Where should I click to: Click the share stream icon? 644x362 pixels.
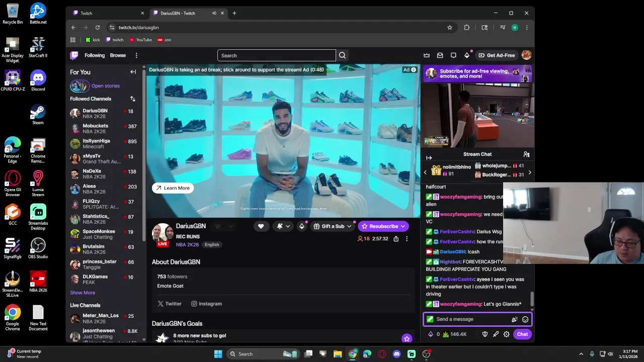pyautogui.click(x=396, y=239)
